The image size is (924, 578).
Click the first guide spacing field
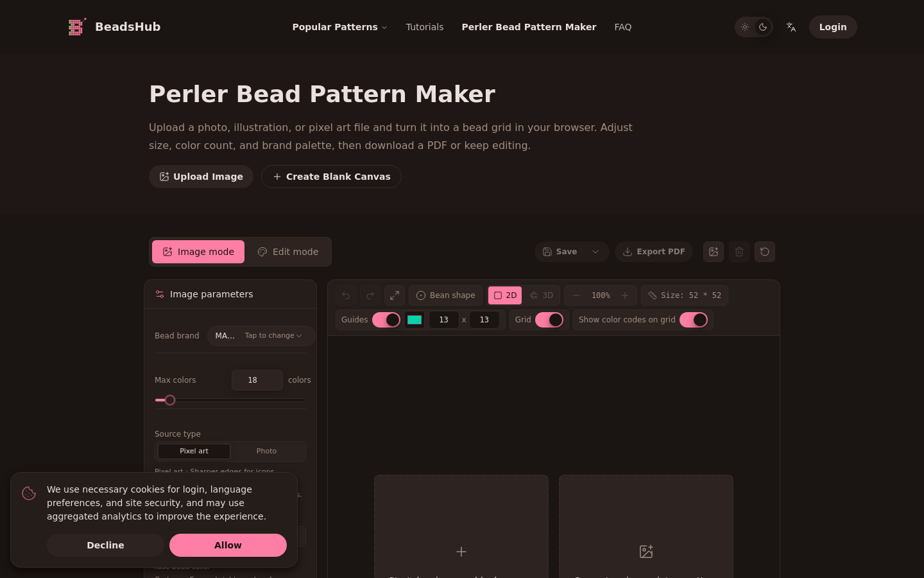[444, 320]
